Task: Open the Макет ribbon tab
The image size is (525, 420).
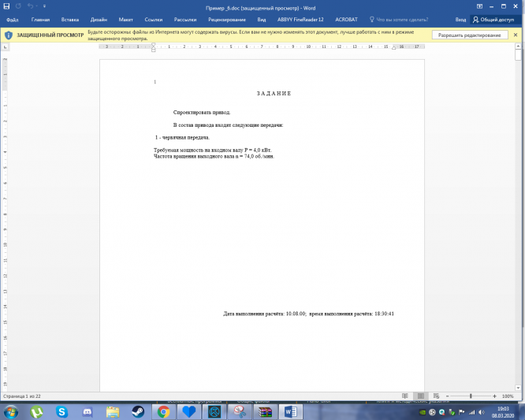Action: click(x=126, y=20)
